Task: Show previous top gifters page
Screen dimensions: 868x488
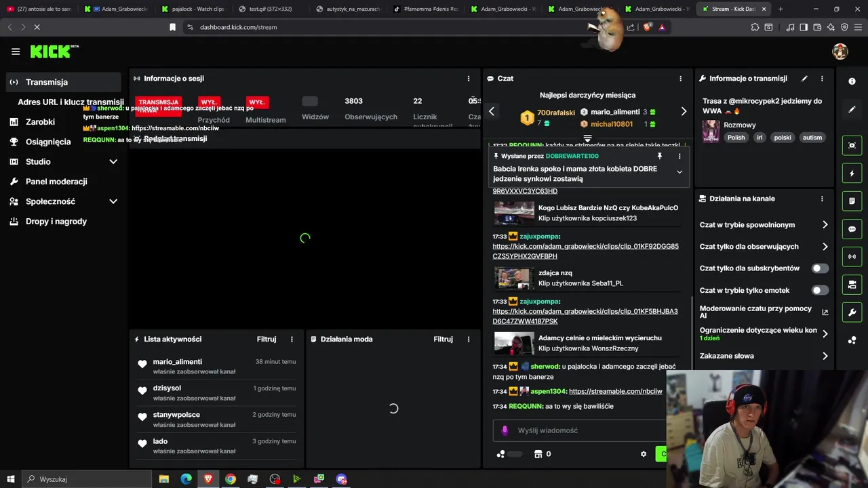Action: (492, 111)
